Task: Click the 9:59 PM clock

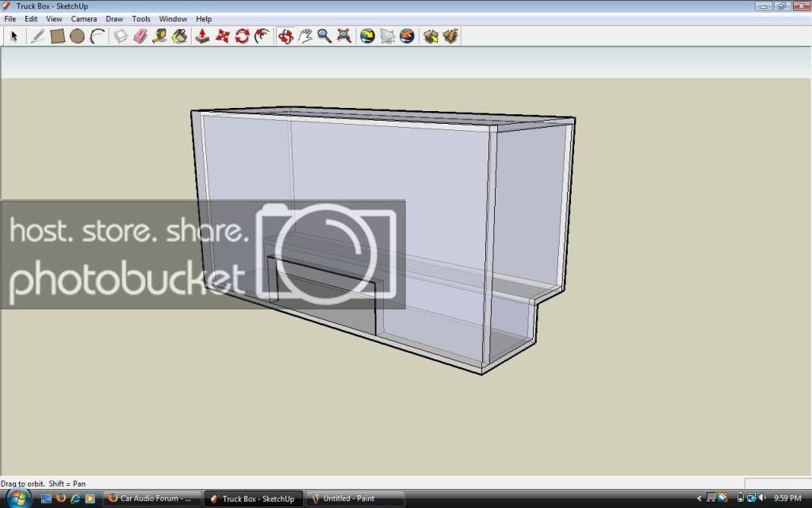Action: coord(787,498)
